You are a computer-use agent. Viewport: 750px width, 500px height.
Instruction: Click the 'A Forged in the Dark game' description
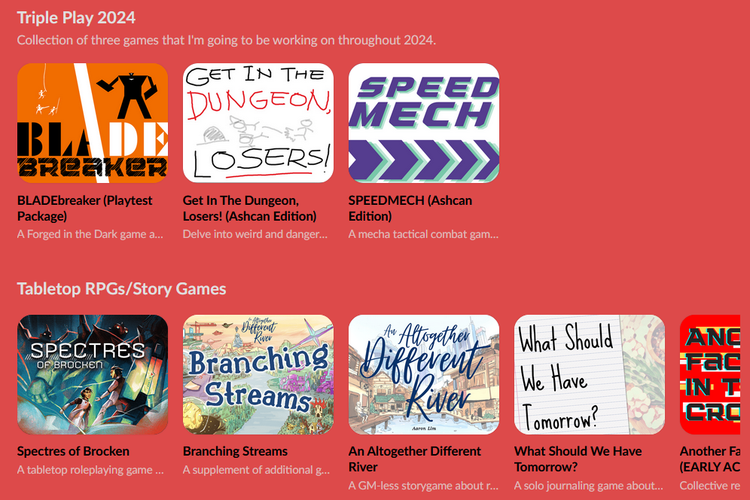(90, 234)
